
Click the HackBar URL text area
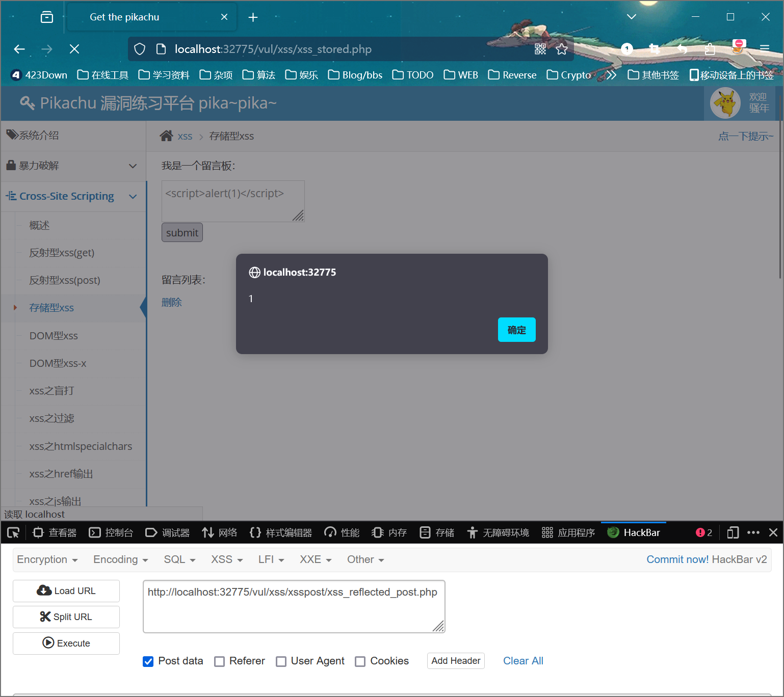tap(294, 606)
